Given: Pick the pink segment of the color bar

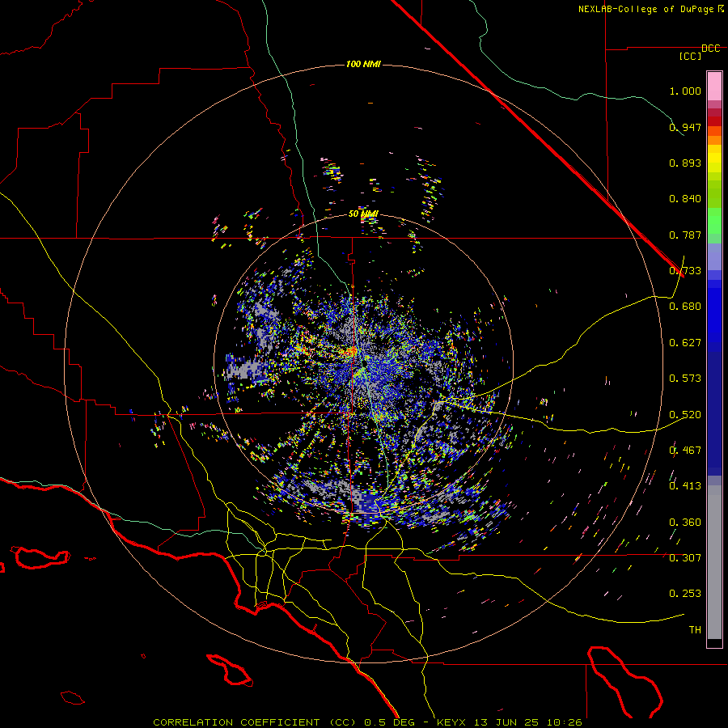Looking at the screenshot, I should (714, 87).
